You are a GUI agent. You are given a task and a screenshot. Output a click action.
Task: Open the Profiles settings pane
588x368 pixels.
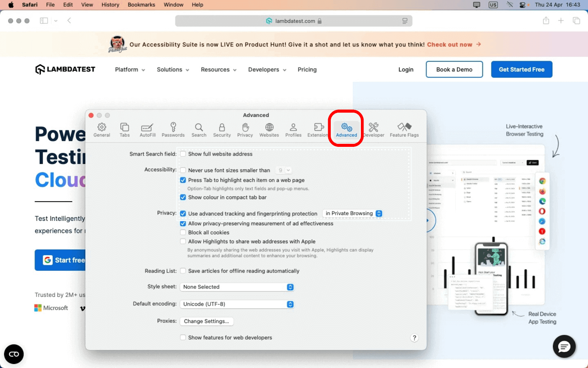pyautogui.click(x=293, y=130)
